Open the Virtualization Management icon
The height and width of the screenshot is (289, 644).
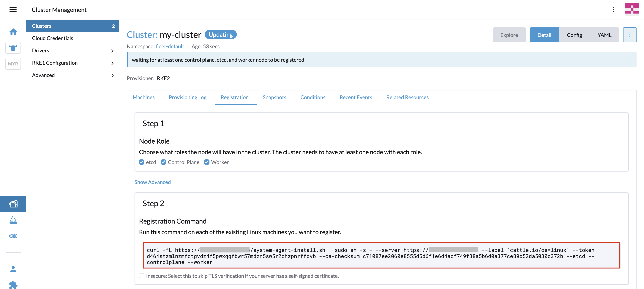13,236
